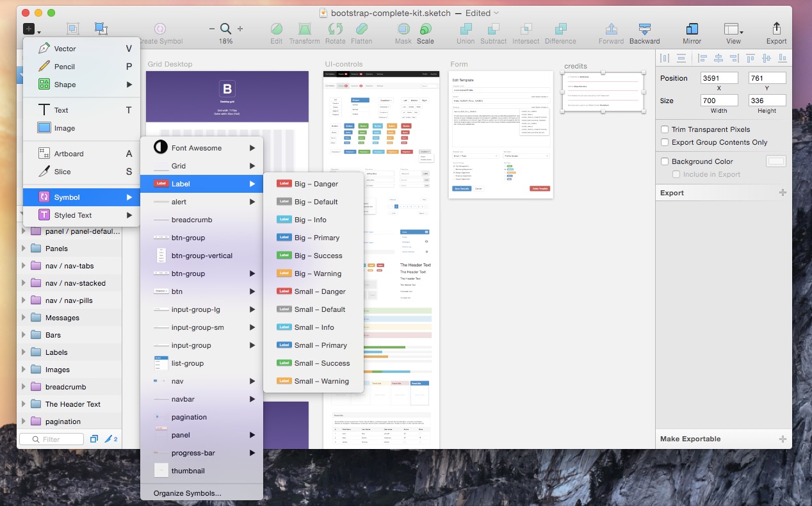Enable Trim Transparent Pixels checkbox
The height and width of the screenshot is (506, 812).
(x=665, y=129)
